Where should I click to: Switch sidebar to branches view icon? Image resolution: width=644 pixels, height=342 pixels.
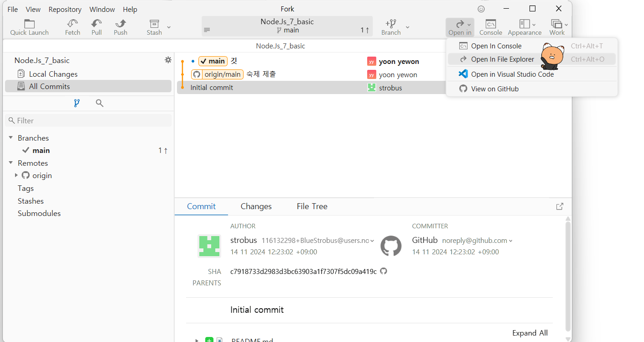[x=77, y=103]
